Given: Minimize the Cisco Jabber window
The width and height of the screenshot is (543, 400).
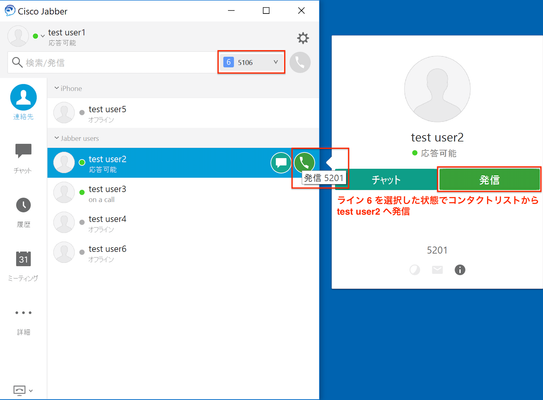Looking at the screenshot, I should click(x=231, y=11).
